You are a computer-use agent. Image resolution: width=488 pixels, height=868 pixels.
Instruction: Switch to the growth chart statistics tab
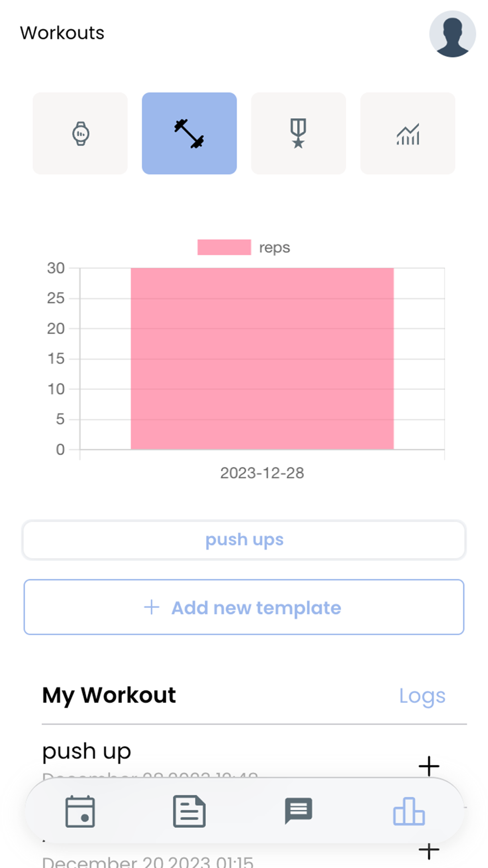point(407,133)
